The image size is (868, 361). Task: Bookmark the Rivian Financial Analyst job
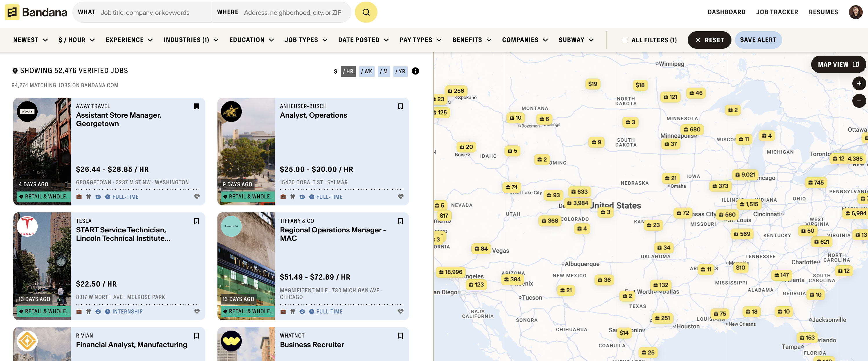[x=197, y=336]
